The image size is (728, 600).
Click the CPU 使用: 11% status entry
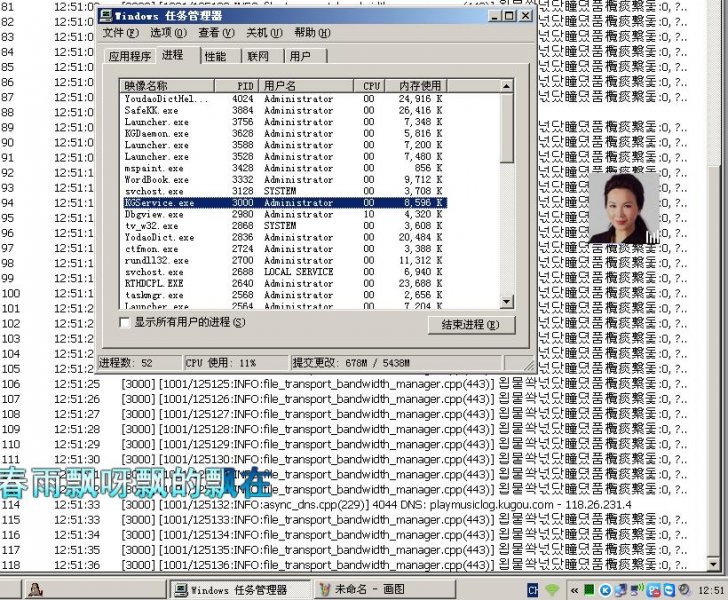point(236,363)
